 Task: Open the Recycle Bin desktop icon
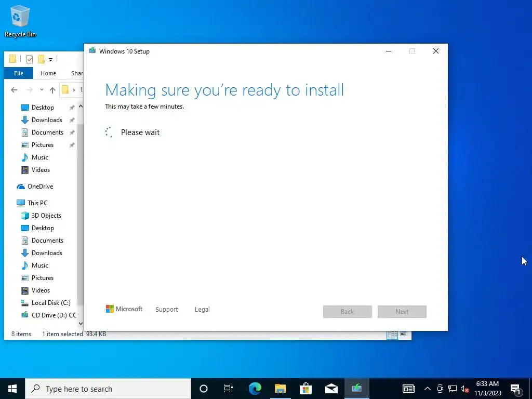coord(20,21)
